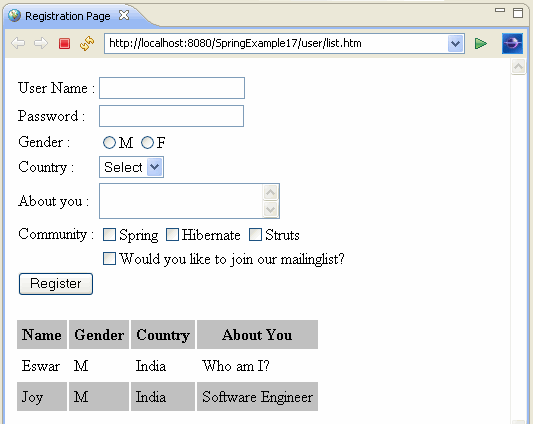Click the India cell in Eswar's row
The width and height of the screenshot is (533, 424).
click(163, 366)
